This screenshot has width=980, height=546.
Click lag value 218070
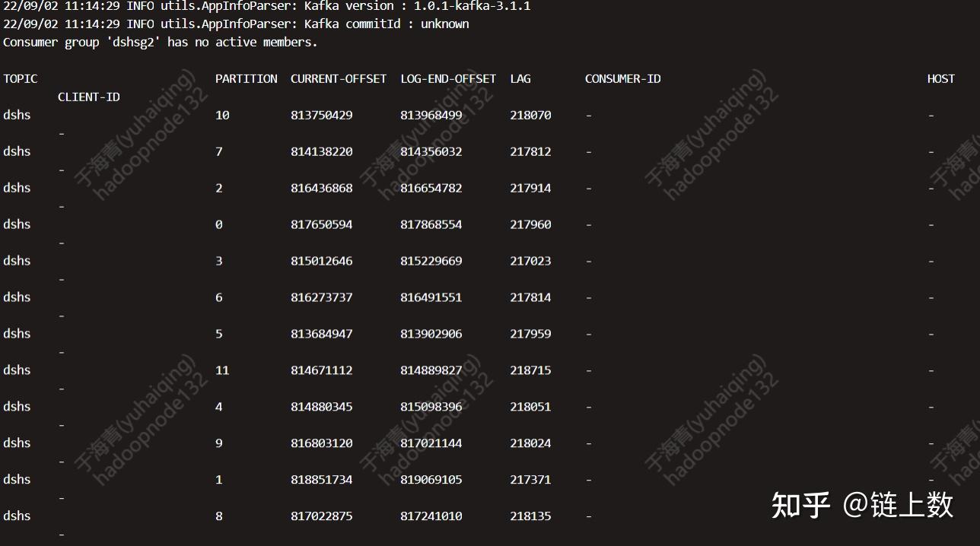[x=531, y=115]
